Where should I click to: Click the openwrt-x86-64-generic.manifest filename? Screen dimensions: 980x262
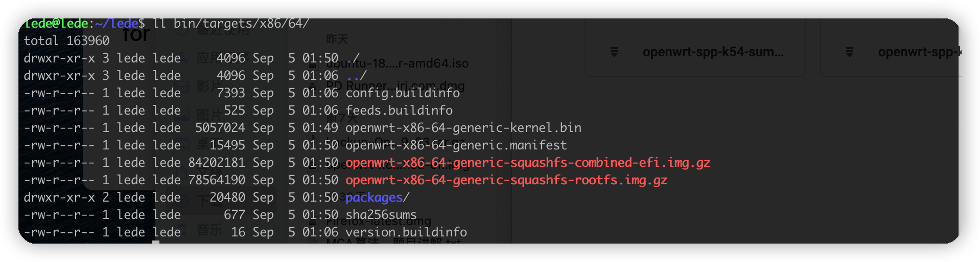point(456,145)
